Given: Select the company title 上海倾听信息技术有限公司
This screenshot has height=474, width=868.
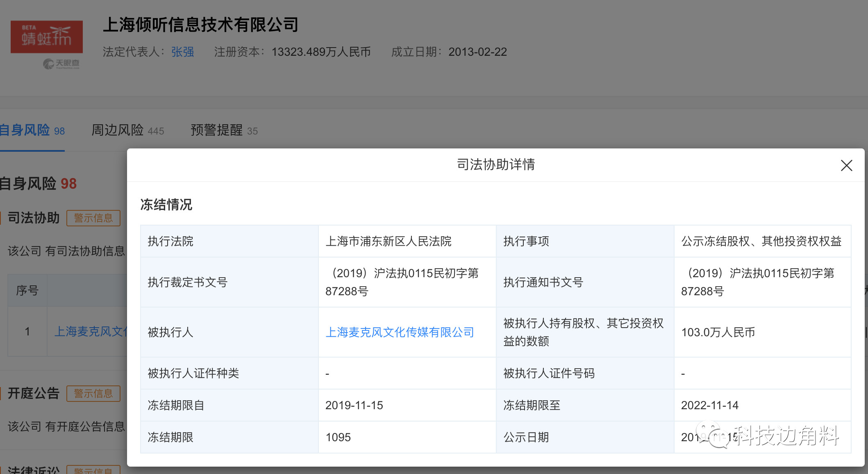Looking at the screenshot, I should click(x=200, y=25).
